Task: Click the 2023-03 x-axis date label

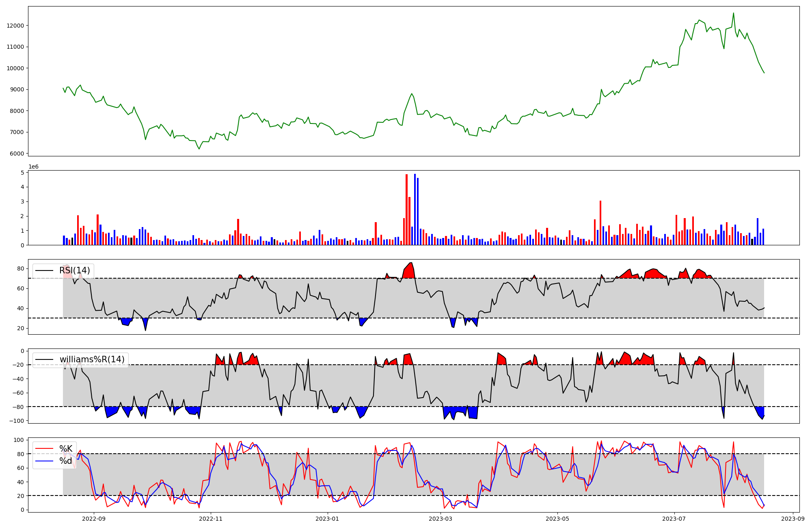Action: tap(441, 519)
